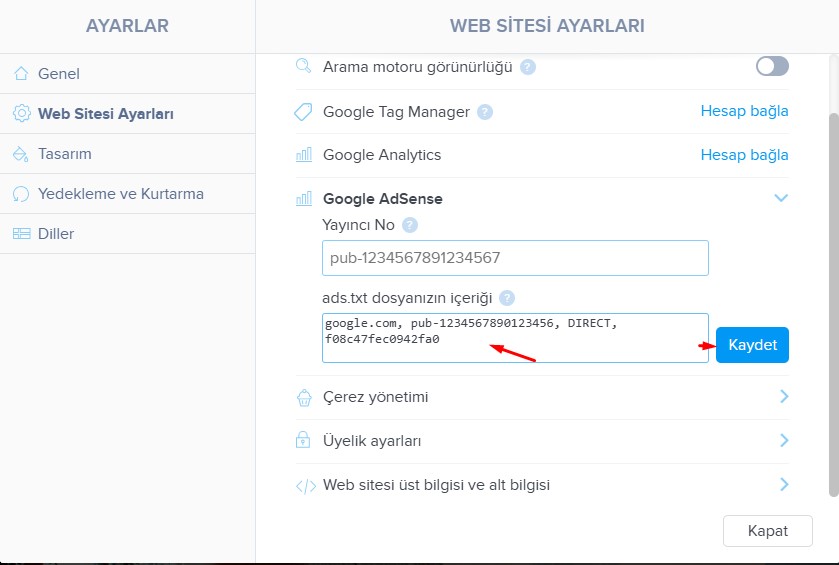Click the help icon next to Arama motoru görünürlüğü

click(528, 67)
